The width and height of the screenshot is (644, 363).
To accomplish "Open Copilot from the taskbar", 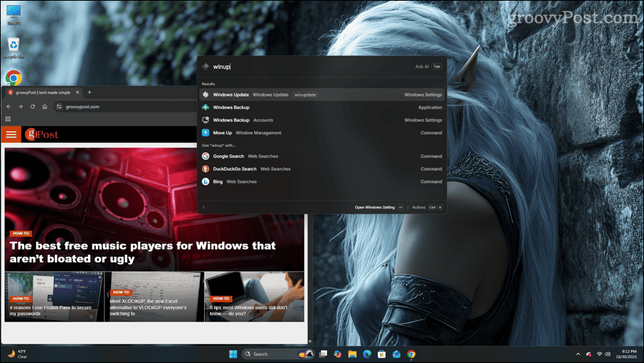I will pos(338,354).
